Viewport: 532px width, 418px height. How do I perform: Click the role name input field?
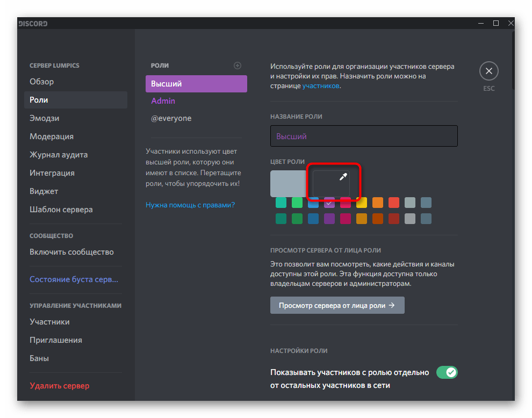tap(364, 136)
